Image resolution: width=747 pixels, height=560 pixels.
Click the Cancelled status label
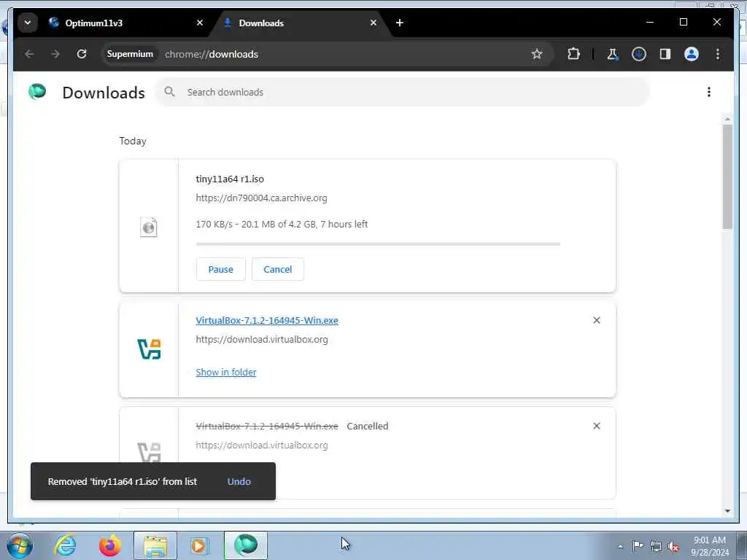(368, 426)
